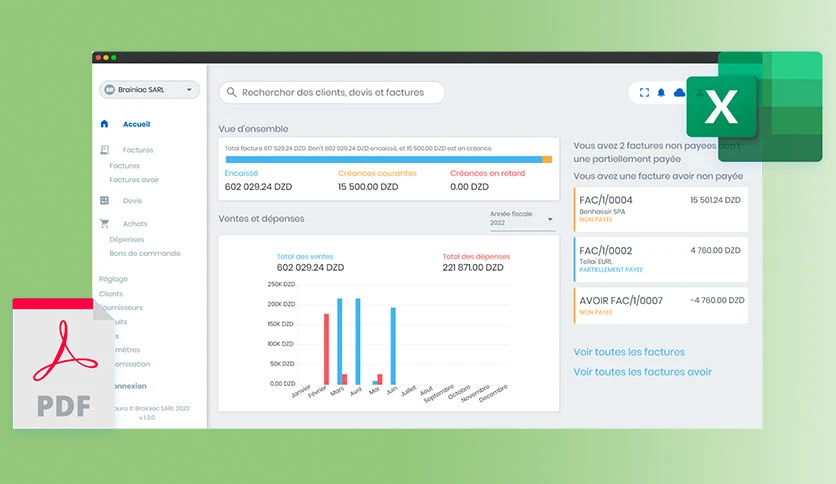Click the cloud sync icon
The width and height of the screenshot is (836, 484).
point(679,92)
